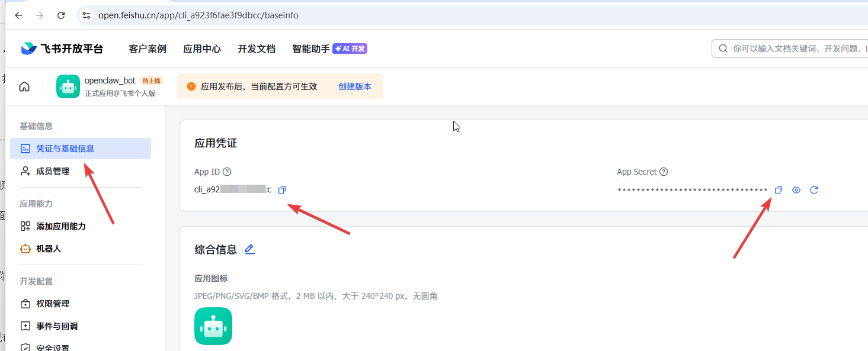
Task: Click the help icon next to App ID
Action: click(227, 172)
